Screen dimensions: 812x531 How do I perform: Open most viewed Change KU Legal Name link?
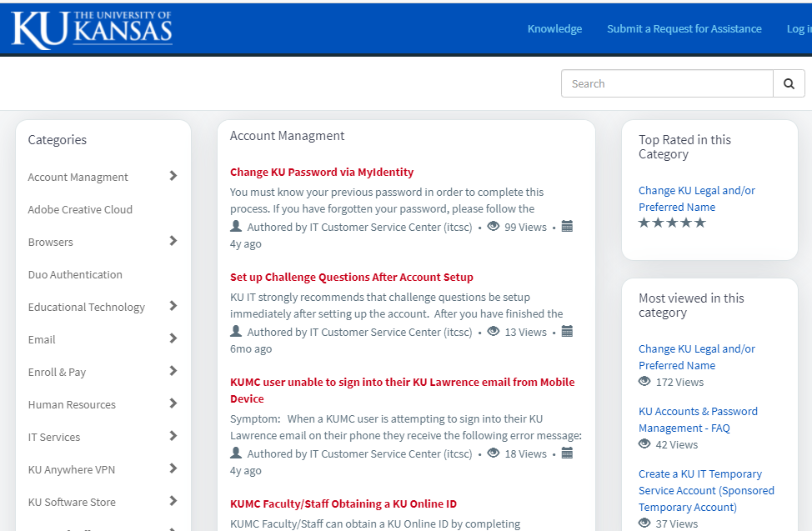pos(696,357)
